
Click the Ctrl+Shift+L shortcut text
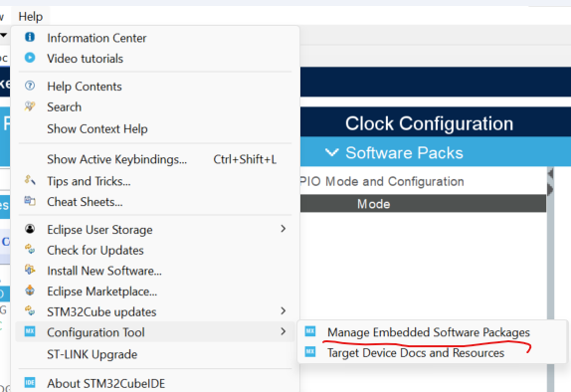(245, 159)
